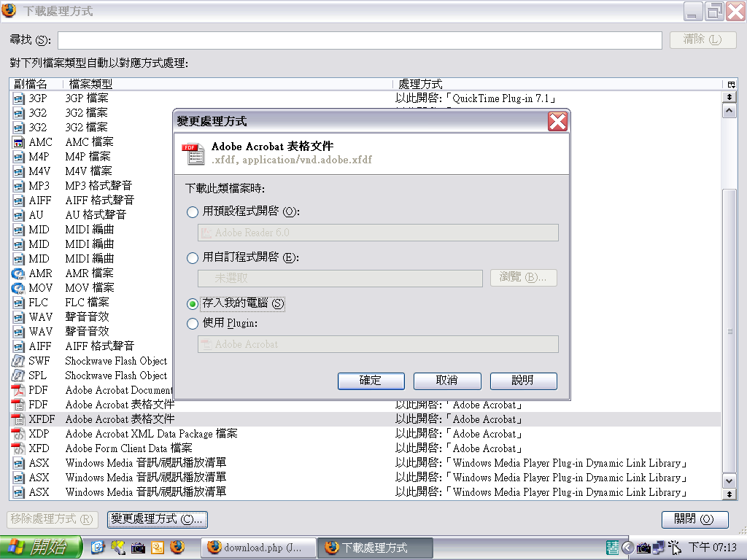Click the FLC file type icon
The height and width of the screenshot is (560, 747).
click(x=18, y=303)
